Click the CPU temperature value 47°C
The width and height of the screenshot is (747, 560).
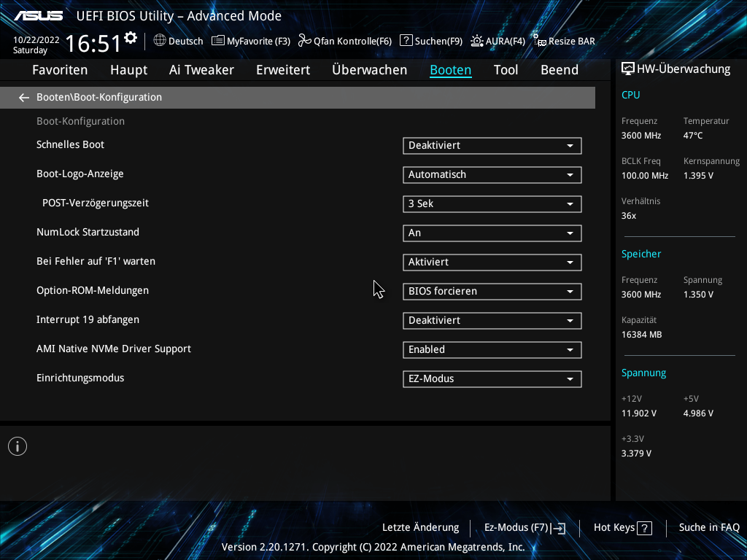point(693,136)
